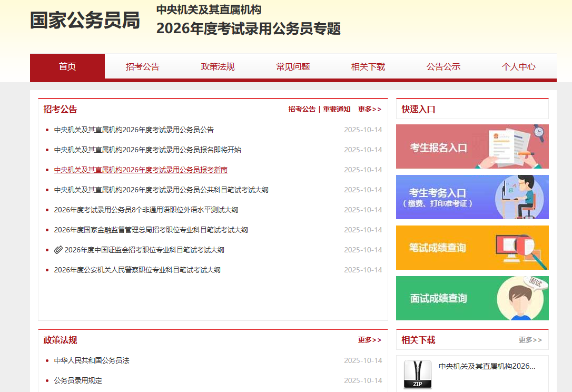Open the 面试成绩查询 banner
The width and height of the screenshot is (572, 392).
(x=472, y=298)
